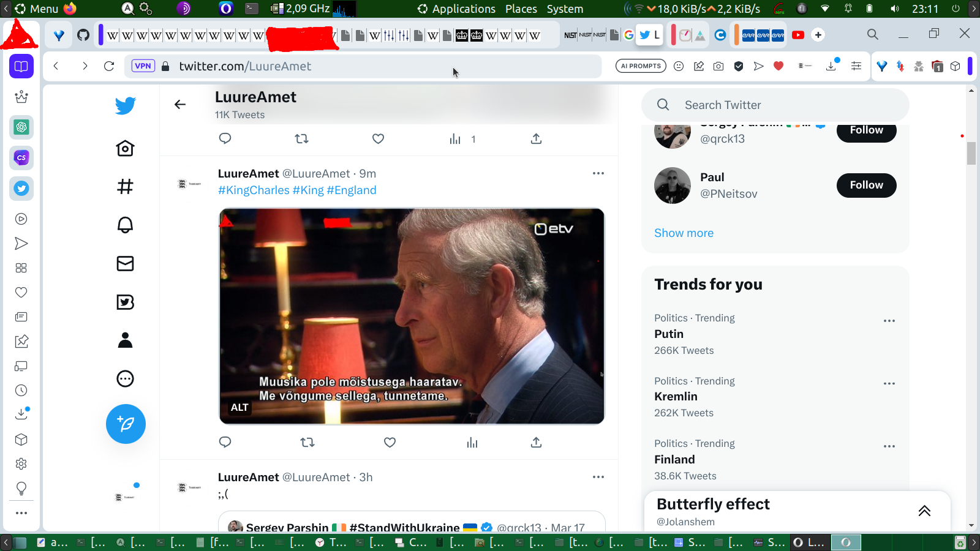Viewport: 980px width, 551px height.
Task: Click the twitter.com/LuureAmet address bar
Action: tap(363, 66)
